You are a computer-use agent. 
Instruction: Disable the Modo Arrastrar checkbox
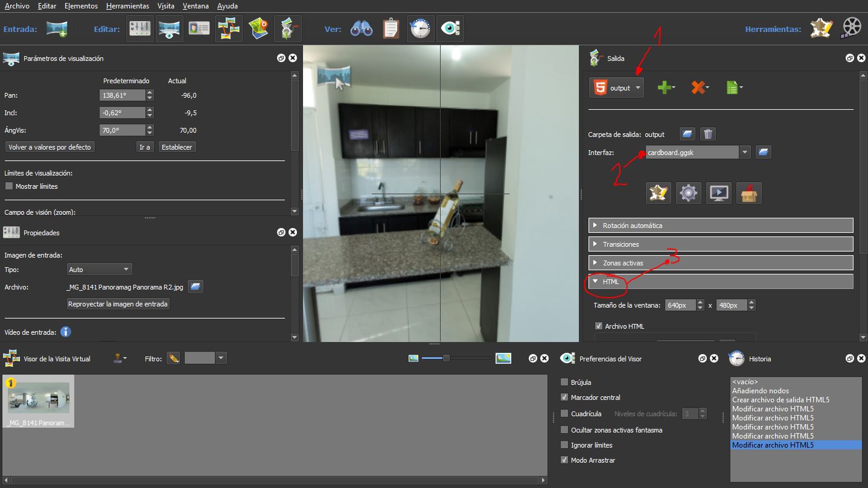pyautogui.click(x=564, y=460)
